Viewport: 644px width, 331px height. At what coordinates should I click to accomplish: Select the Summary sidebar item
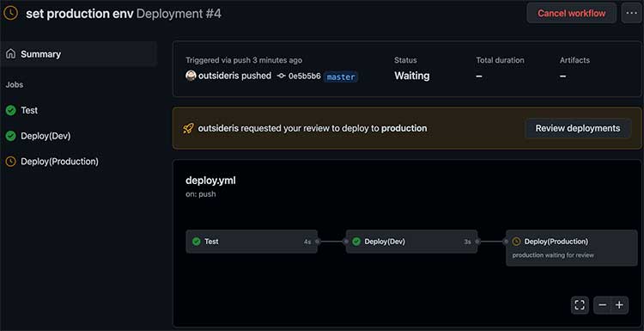(79, 54)
